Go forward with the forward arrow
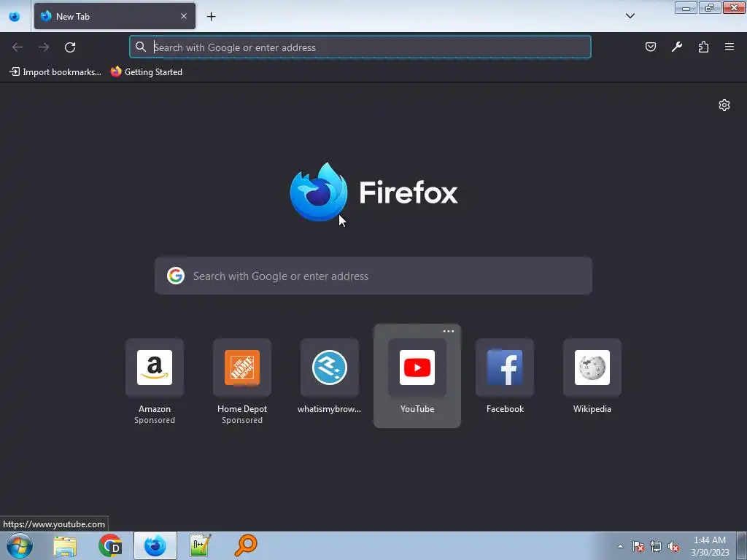This screenshot has height=560, width=747. click(x=44, y=47)
